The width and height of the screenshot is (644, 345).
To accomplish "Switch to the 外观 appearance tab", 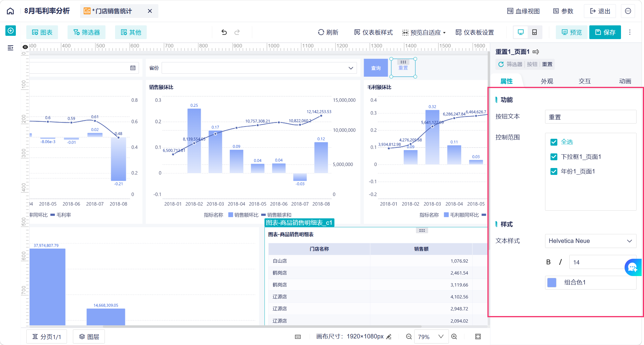I will coord(547,81).
